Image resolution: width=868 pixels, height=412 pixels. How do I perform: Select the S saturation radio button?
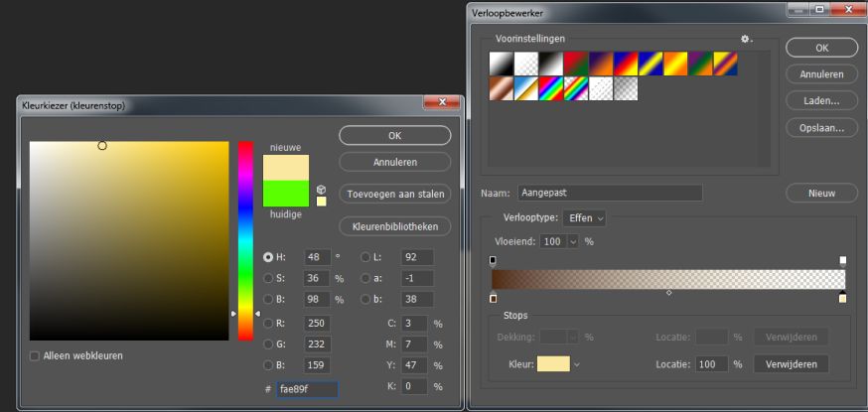point(269,278)
